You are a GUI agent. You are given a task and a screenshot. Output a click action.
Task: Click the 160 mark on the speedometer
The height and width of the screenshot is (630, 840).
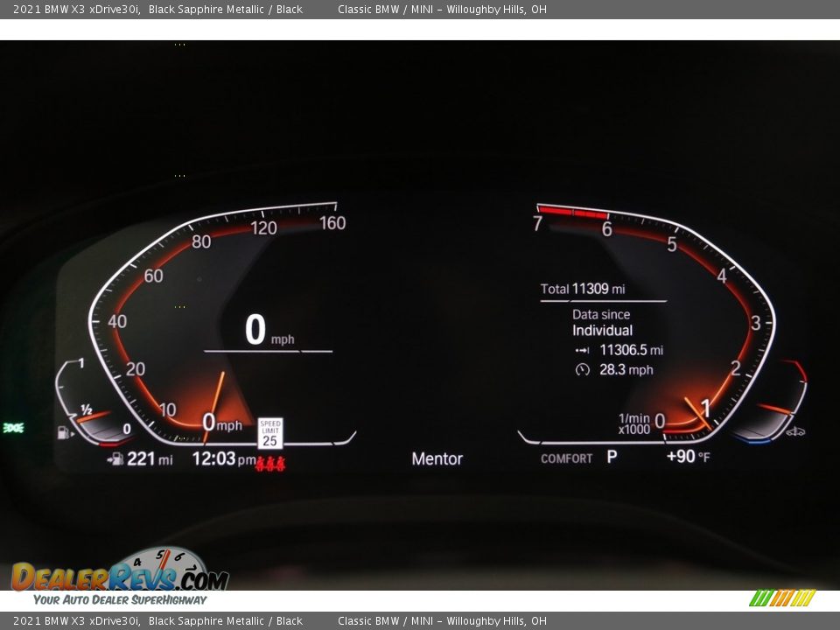(332, 223)
